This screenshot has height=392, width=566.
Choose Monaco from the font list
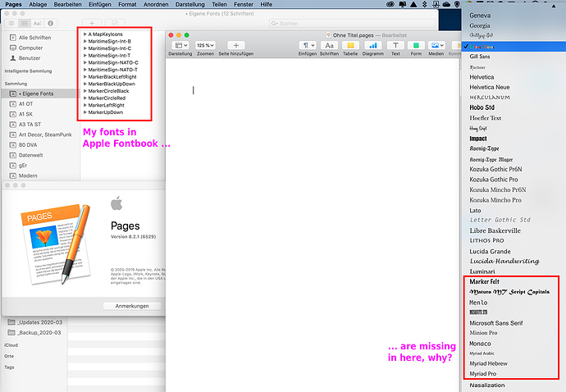point(480,344)
